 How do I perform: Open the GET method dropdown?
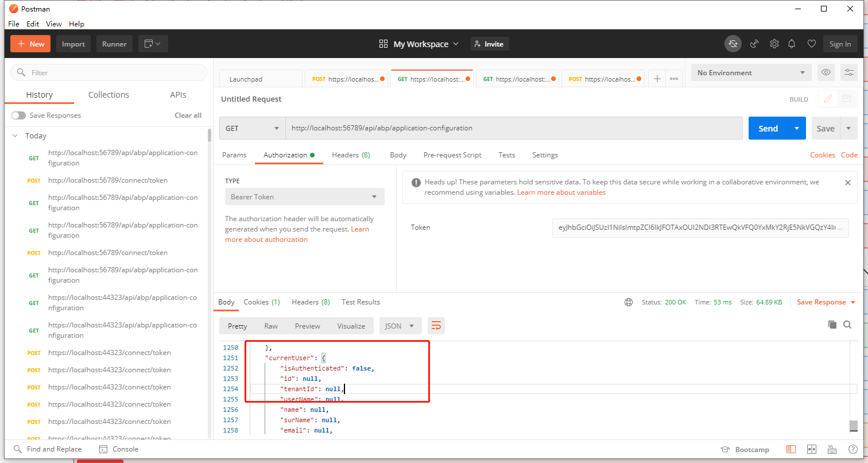pos(252,128)
